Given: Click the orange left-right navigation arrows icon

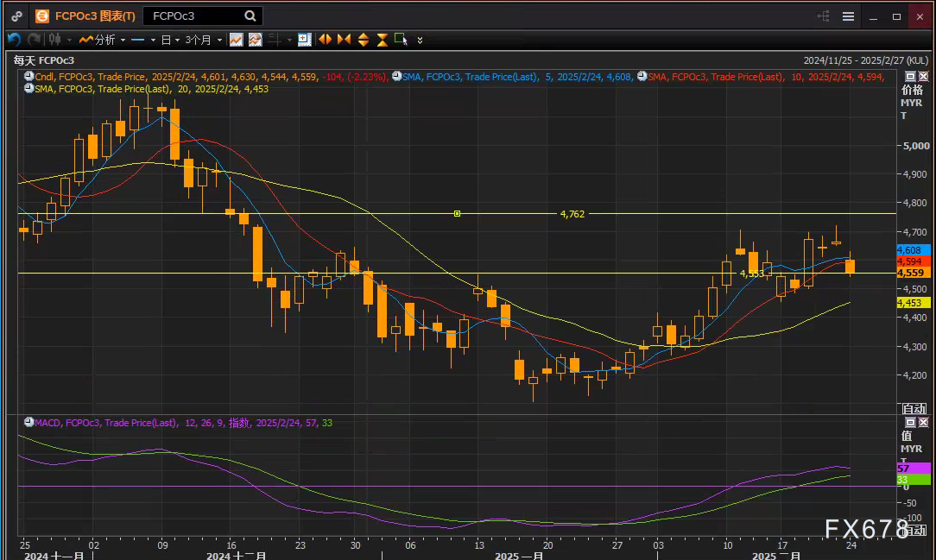Looking at the screenshot, I should point(325,39).
